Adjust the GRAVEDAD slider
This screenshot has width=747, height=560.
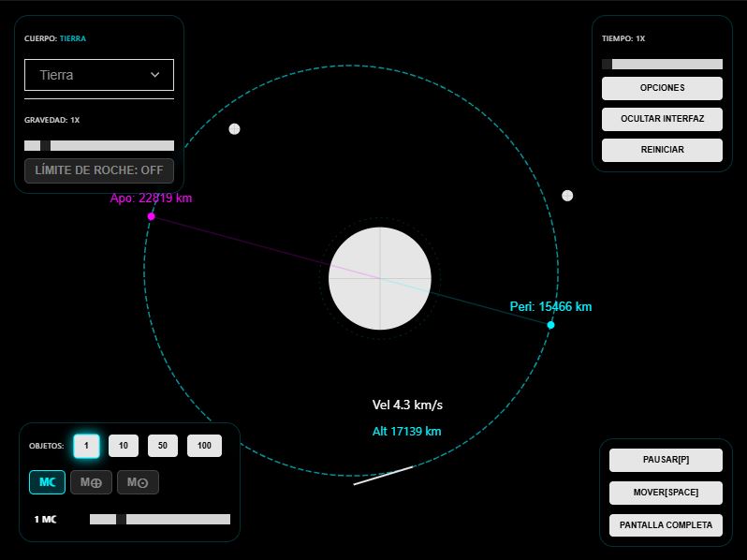point(99,145)
